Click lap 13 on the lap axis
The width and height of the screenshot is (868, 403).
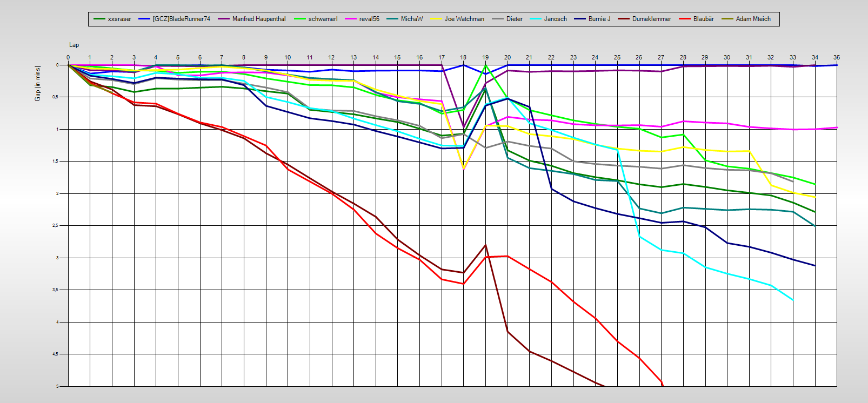click(x=353, y=57)
